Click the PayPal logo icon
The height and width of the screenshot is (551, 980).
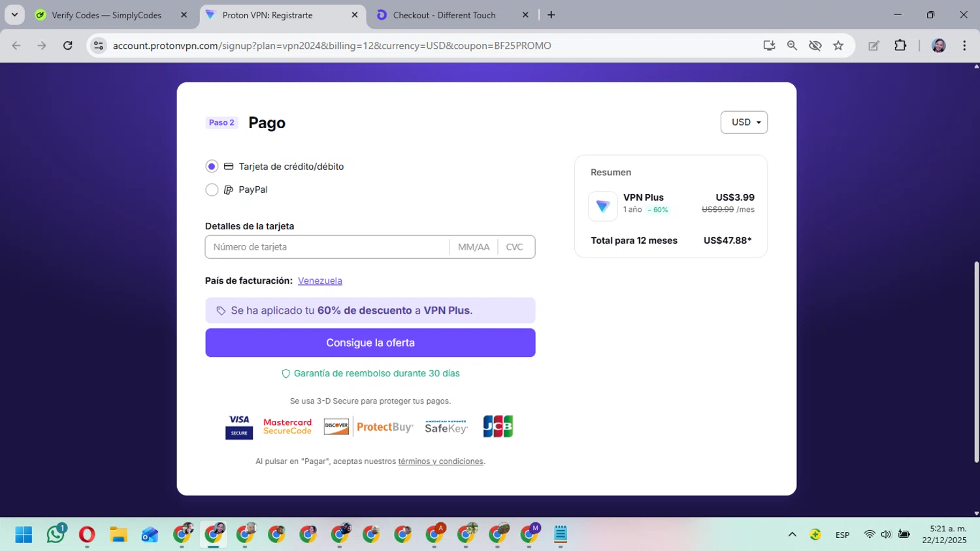[x=229, y=190]
